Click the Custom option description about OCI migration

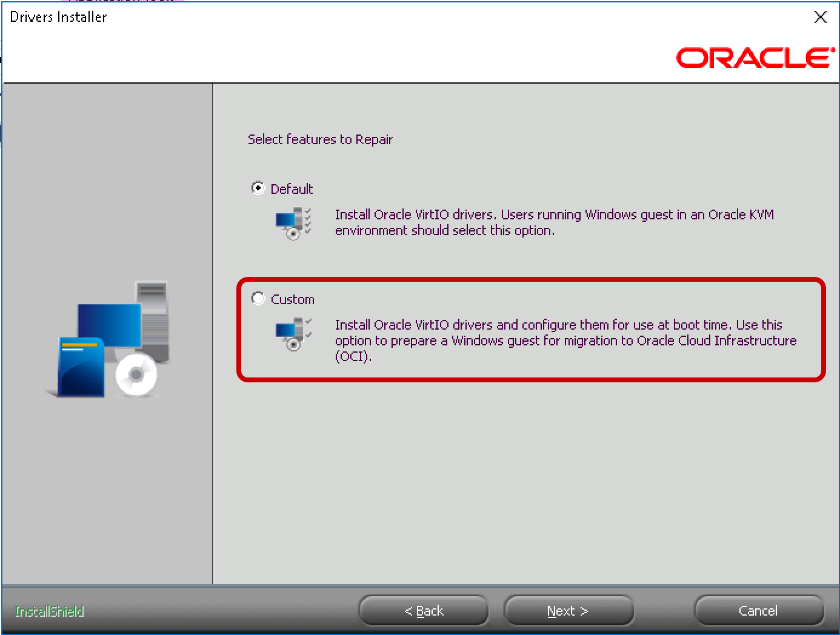(x=565, y=341)
